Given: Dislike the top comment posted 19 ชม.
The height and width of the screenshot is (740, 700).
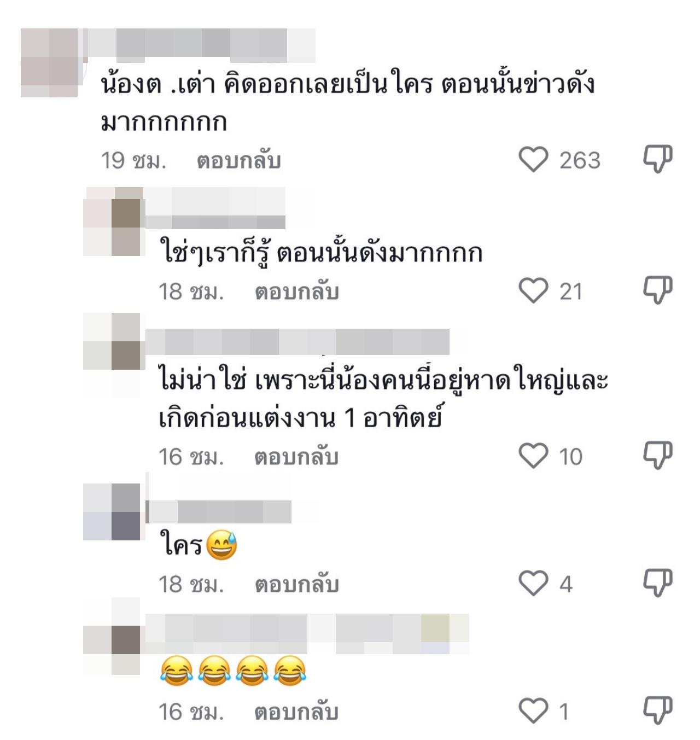Looking at the screenshot, I should [657, 160].
